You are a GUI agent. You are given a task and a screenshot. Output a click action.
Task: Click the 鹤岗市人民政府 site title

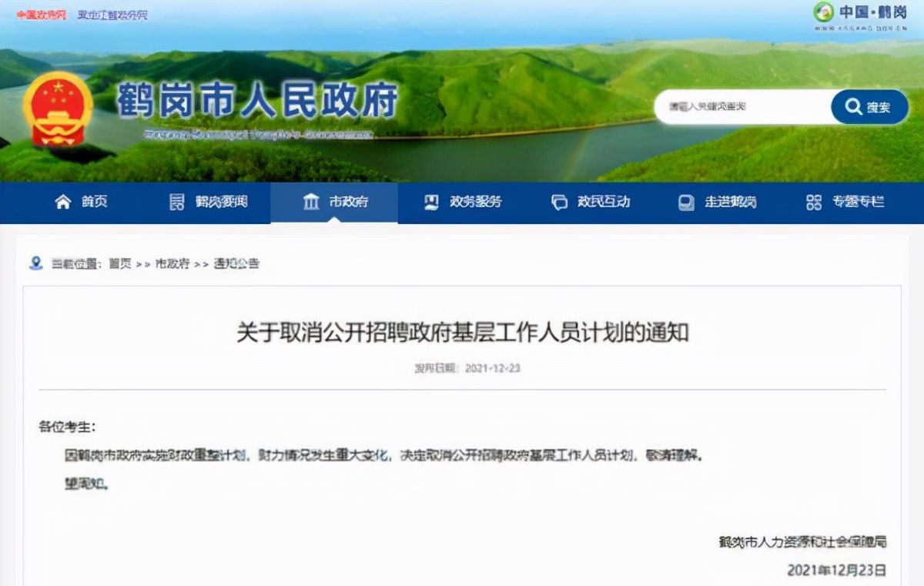pos(257,102)
